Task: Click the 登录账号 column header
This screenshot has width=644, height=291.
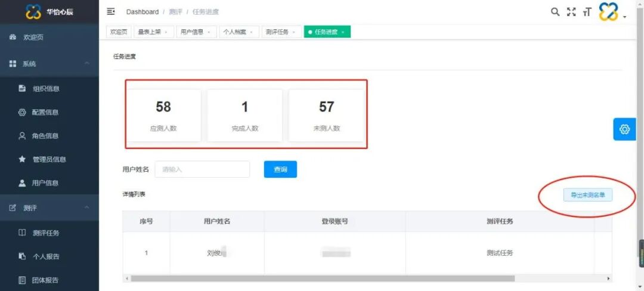Action: (335, 221)
